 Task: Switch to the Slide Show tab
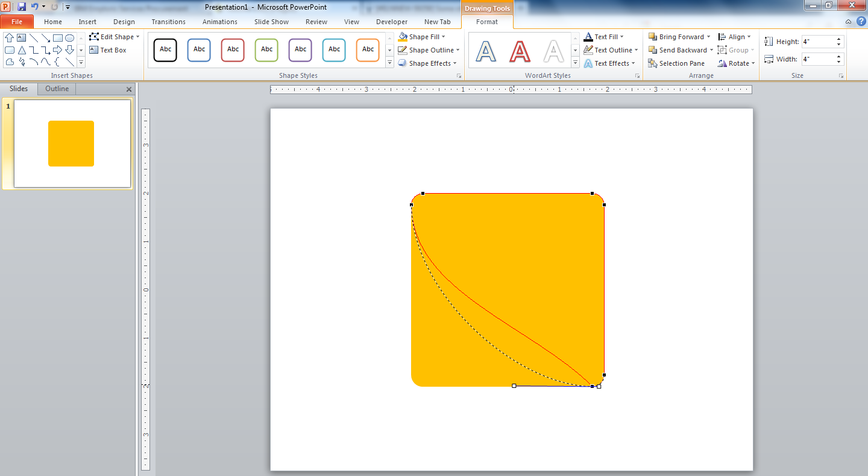pyautogui.click(x=271, y=22)
